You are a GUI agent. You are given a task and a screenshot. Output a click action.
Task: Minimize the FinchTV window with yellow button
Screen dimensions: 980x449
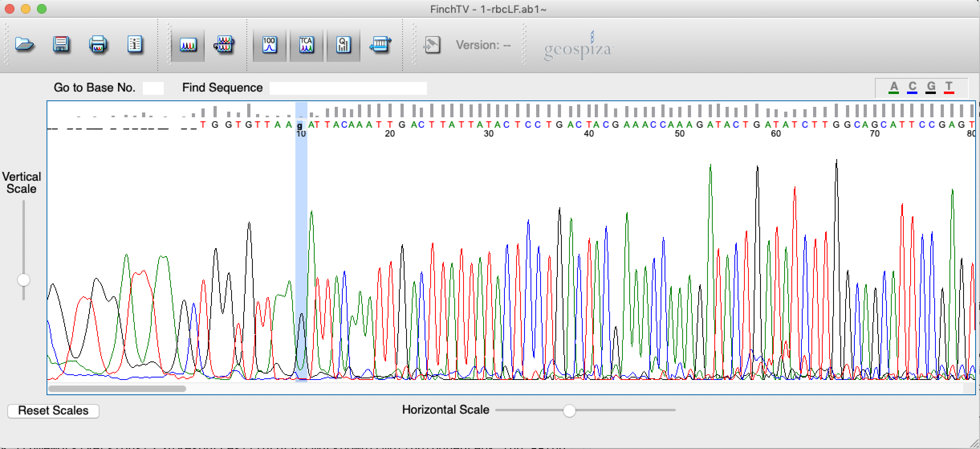coord(26,9)
